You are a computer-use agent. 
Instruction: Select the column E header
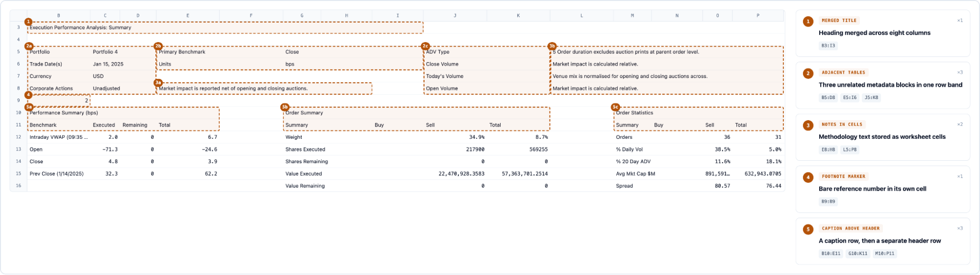(188, 16)
